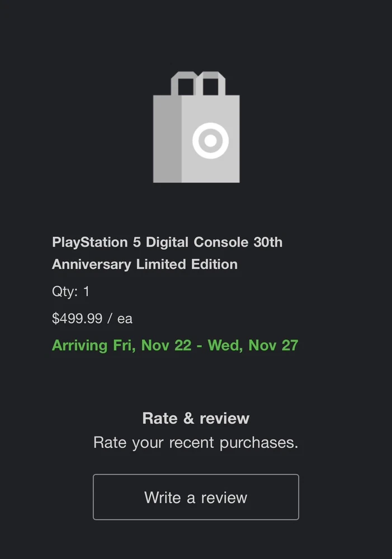Viewport: 392px width, 559px height.
Task: Open the PlayStation 5 Digital Console product title
Action: pos(167,243)
